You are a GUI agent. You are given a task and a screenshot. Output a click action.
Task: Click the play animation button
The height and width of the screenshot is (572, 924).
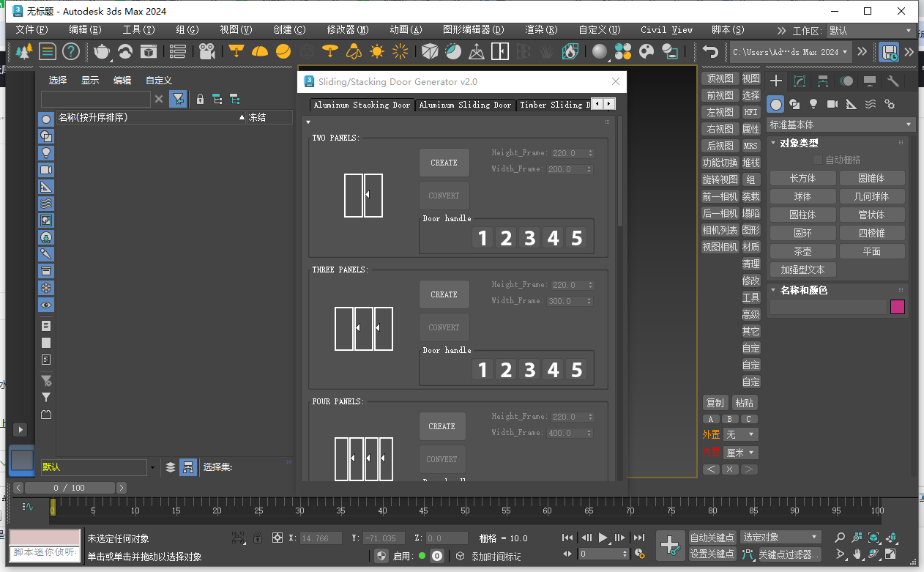pyautogui.click(x=603, y=538)
